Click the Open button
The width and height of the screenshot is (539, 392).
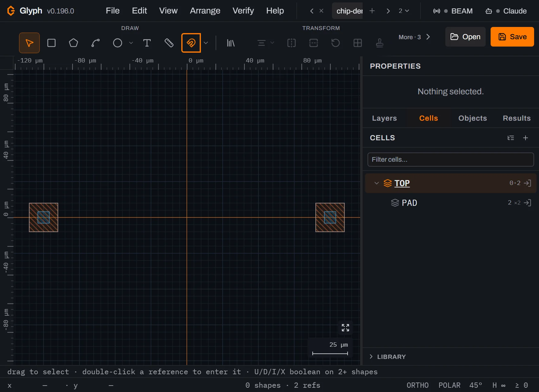466,37
